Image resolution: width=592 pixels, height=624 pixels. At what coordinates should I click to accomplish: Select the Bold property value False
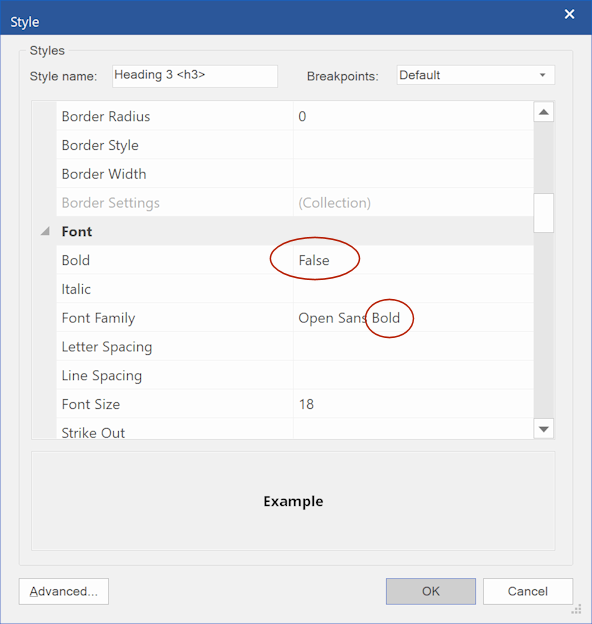point(314,260)
